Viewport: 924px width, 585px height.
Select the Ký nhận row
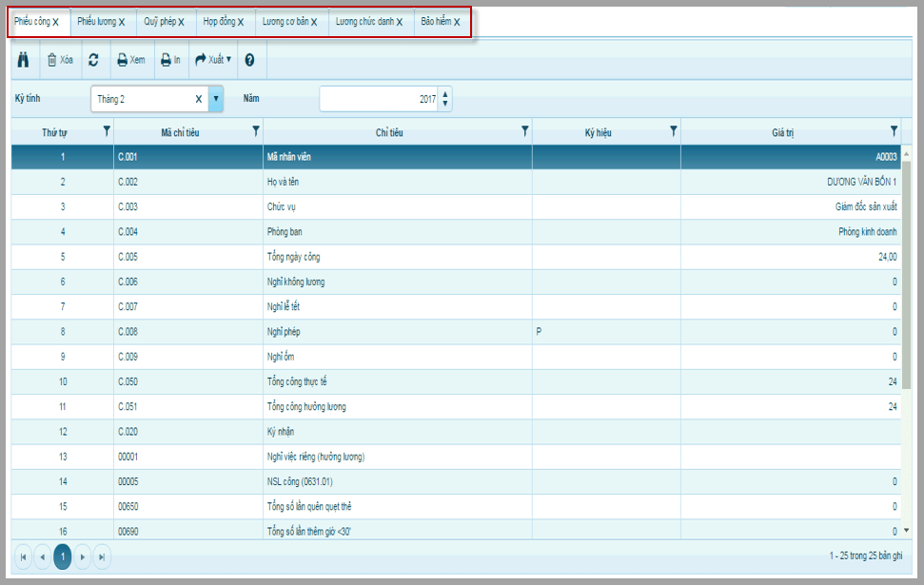[456, 431]
